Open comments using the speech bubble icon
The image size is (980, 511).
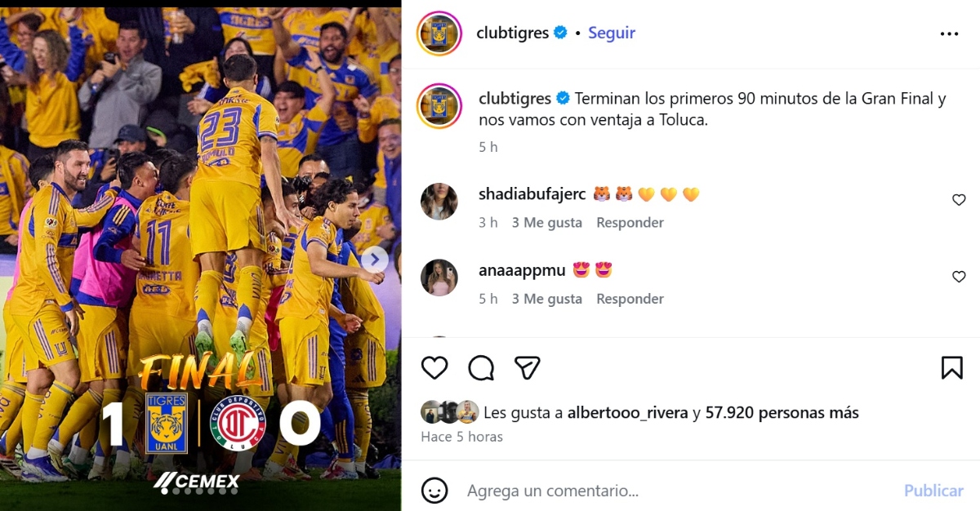pyautogui.click(x=481, y=368)
